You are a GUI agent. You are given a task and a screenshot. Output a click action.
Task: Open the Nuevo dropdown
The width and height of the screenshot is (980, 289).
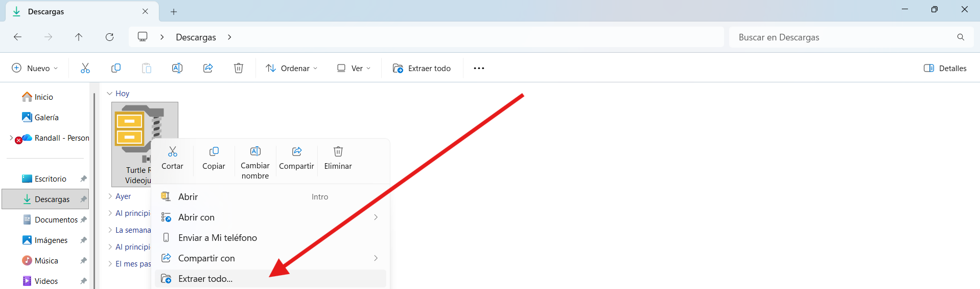coord(35,68)
